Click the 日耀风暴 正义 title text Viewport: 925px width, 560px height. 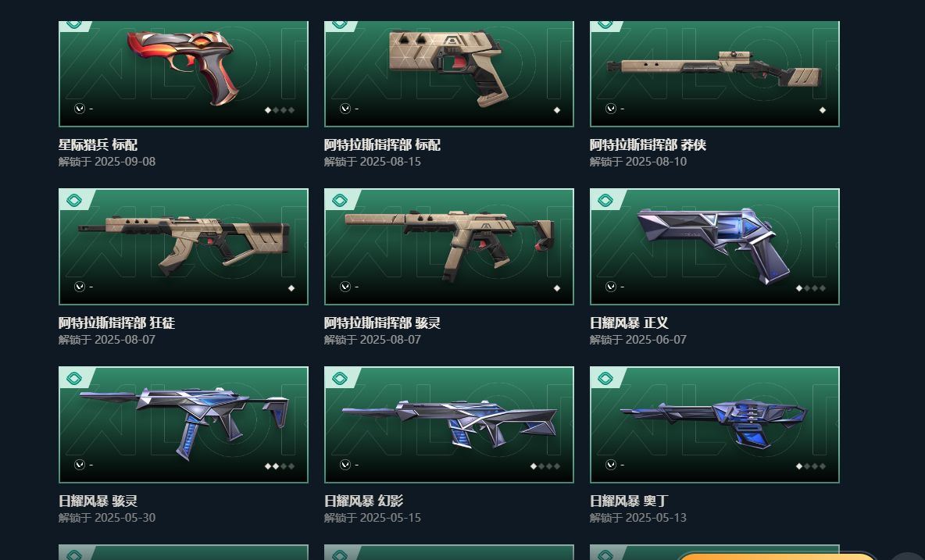tap(629, 323)
